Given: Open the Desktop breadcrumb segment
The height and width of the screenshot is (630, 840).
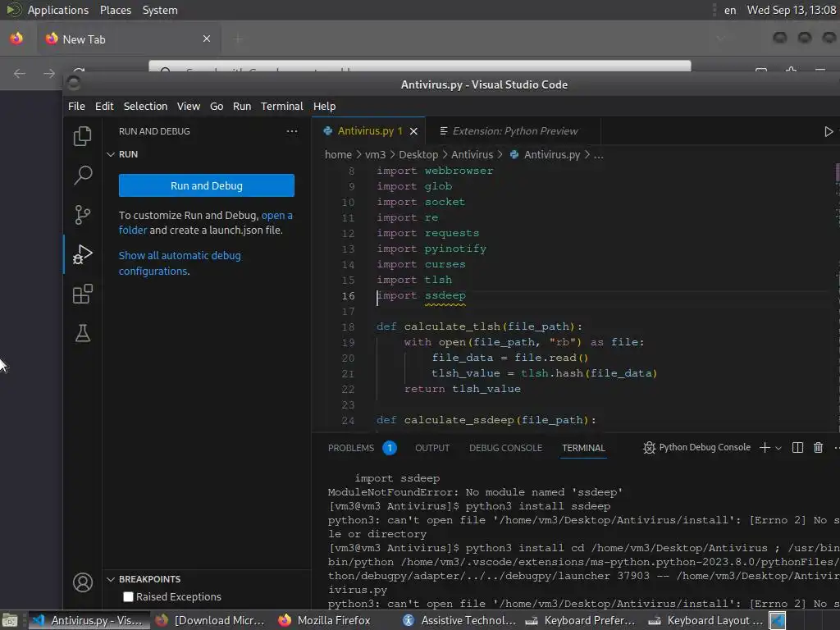Looking at the screenshot, I should (x=418, y=155).
